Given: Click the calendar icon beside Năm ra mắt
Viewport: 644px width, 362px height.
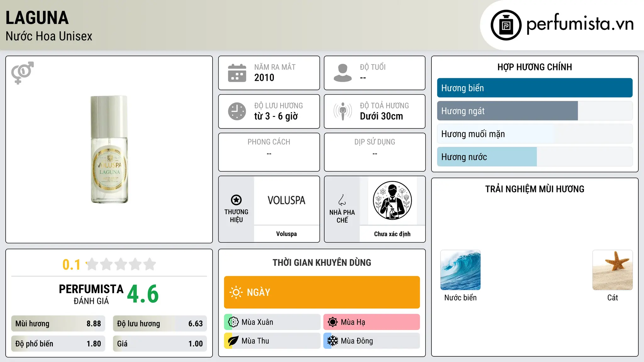Looking at the screenshot, I should click(x=237, y=73).
